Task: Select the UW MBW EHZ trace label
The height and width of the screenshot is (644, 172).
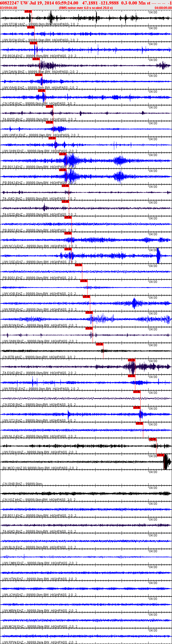Action: pos(40,611)
